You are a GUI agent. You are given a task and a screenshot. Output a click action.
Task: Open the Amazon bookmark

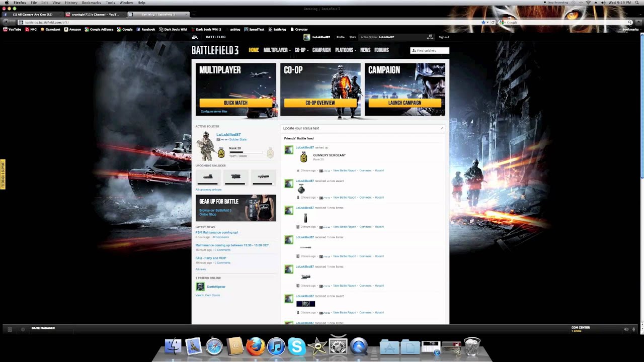(72, 30)
